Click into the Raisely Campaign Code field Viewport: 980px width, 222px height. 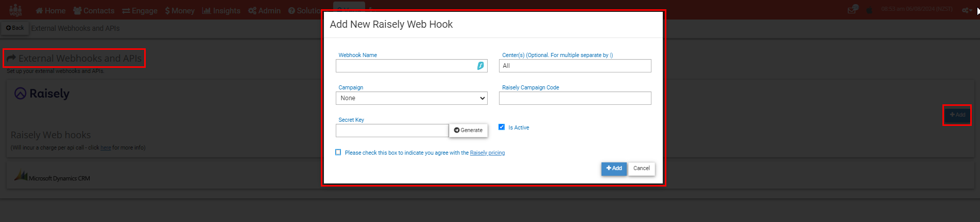575,98
